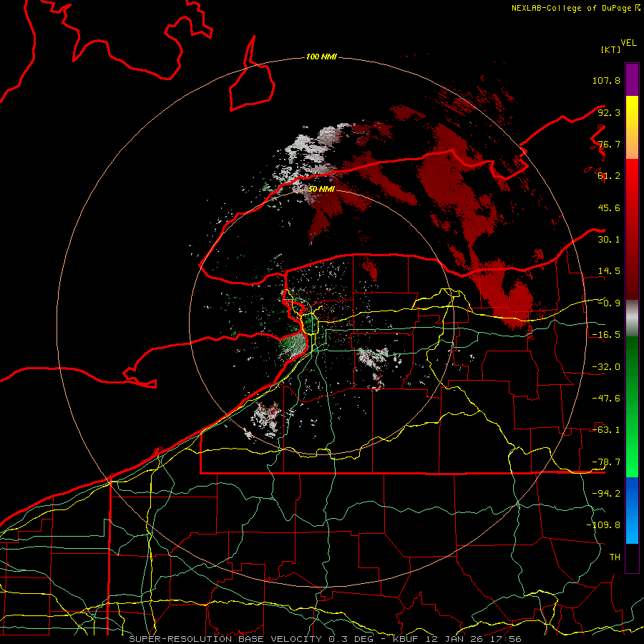This screenshot has height=644, width=644.
Task: Select the -0.9 velocity scale value
Action: pos(609,303)
